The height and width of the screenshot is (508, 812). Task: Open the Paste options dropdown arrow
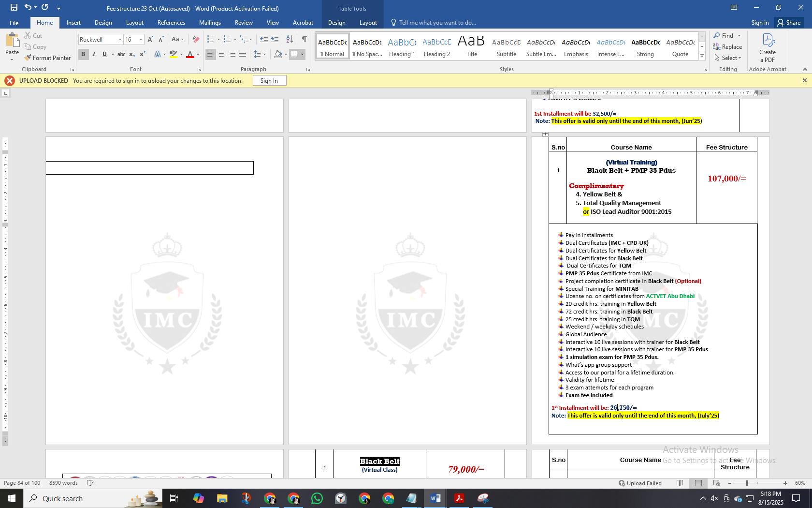coord(12,60)
